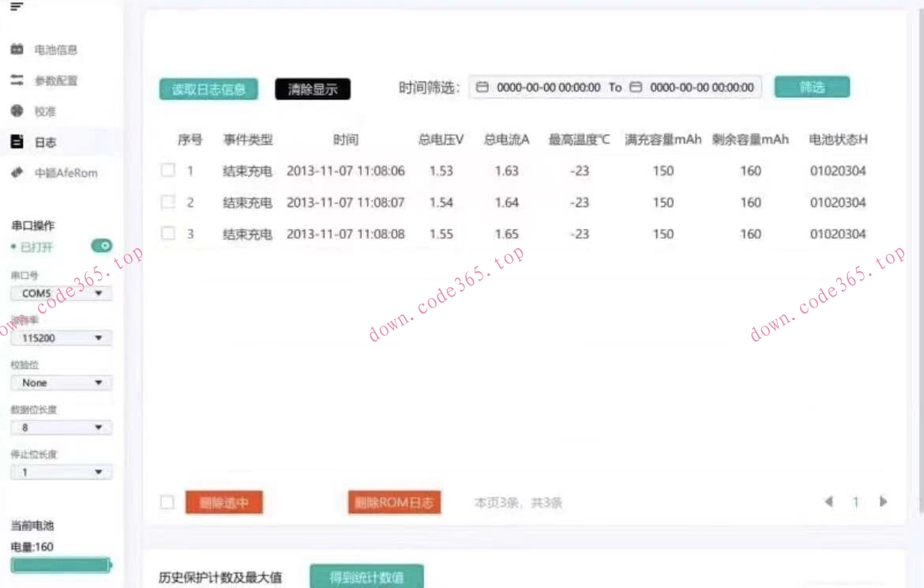924x588 pixels.
Task: Open the start time calendar picker
Action: click(482, 88)
